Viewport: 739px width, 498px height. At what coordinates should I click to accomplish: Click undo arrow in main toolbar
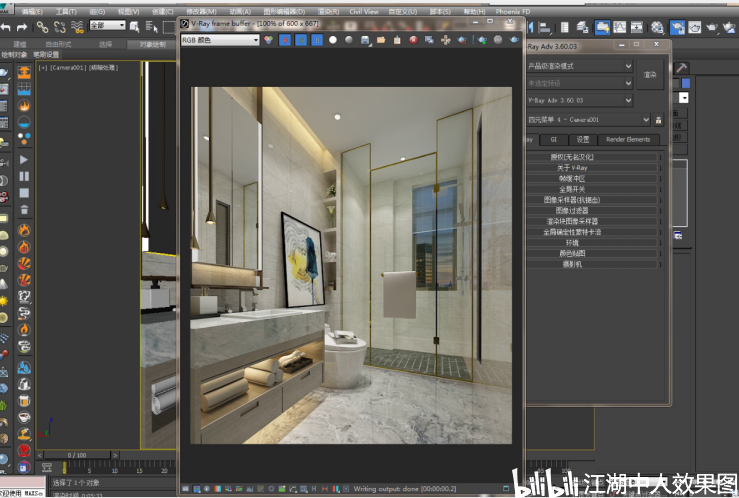click(x=6, y=27)
